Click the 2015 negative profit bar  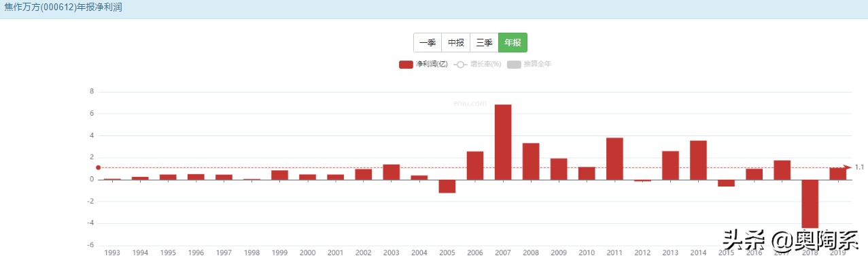(x=726, y=183)
